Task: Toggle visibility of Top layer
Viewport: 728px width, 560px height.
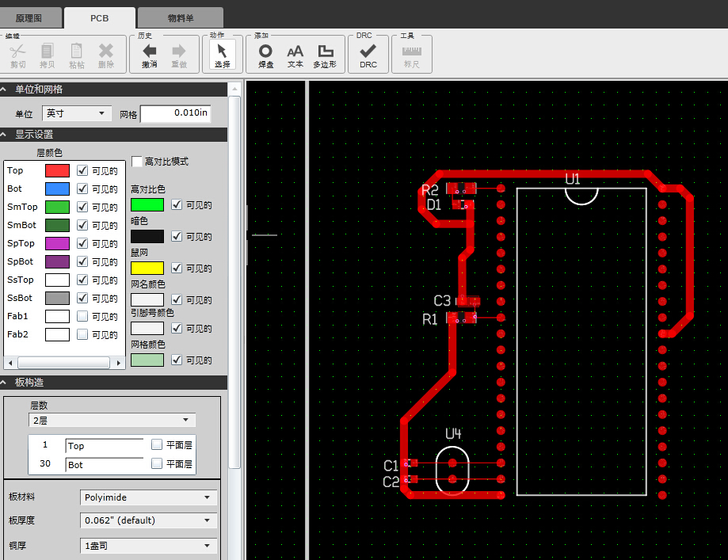Action: (x=82, y=170)
